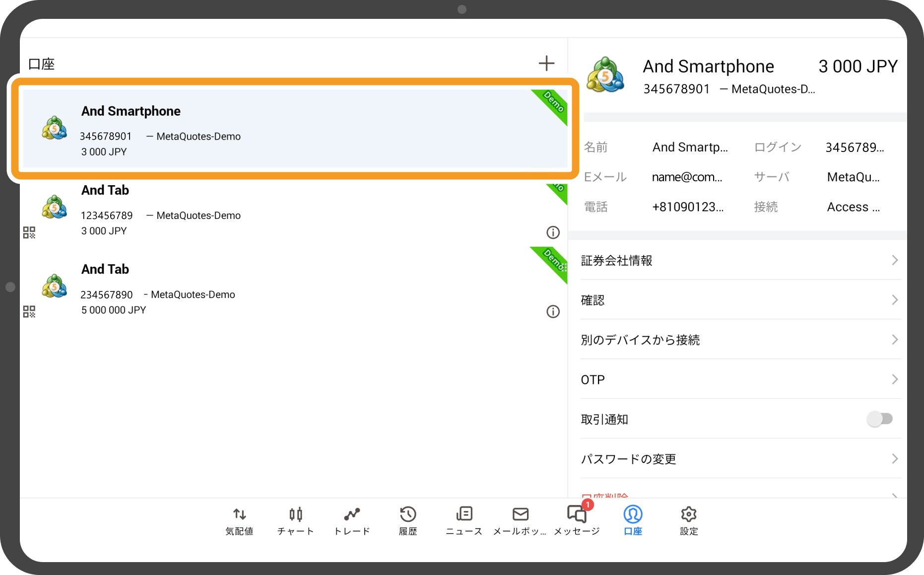Viewport: 924px width, 575px height.
Task: Open the ニュース news icon
Action: (x=464, y=520)
